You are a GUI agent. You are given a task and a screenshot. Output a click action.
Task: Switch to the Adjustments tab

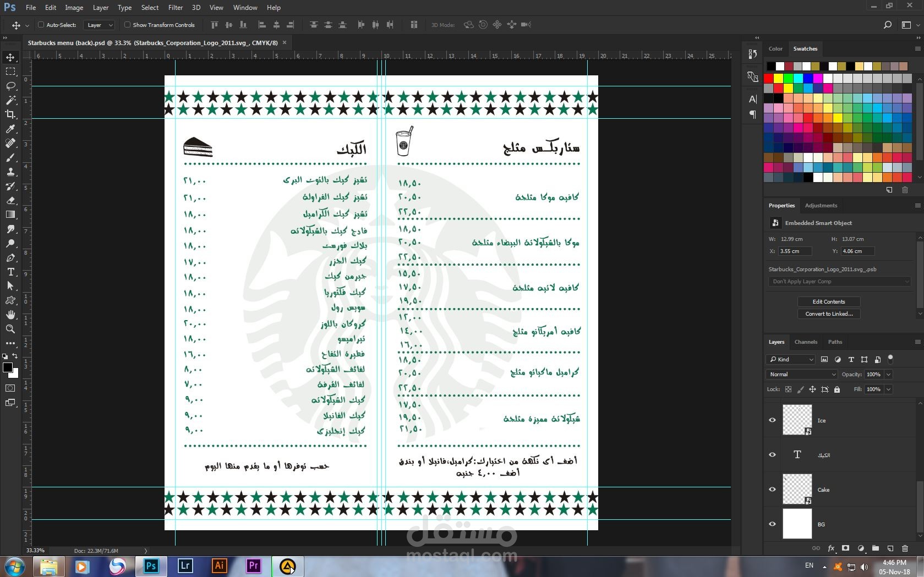click(x=821, y=205)
